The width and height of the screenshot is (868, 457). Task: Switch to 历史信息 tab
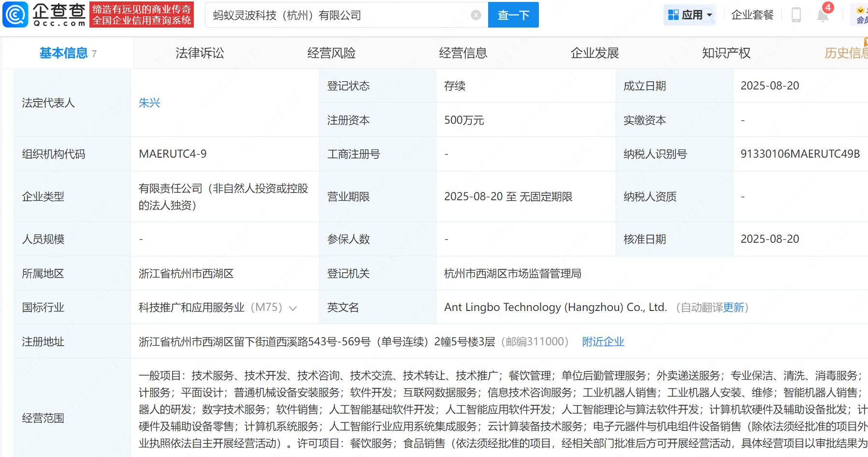[x=846, y=53]
